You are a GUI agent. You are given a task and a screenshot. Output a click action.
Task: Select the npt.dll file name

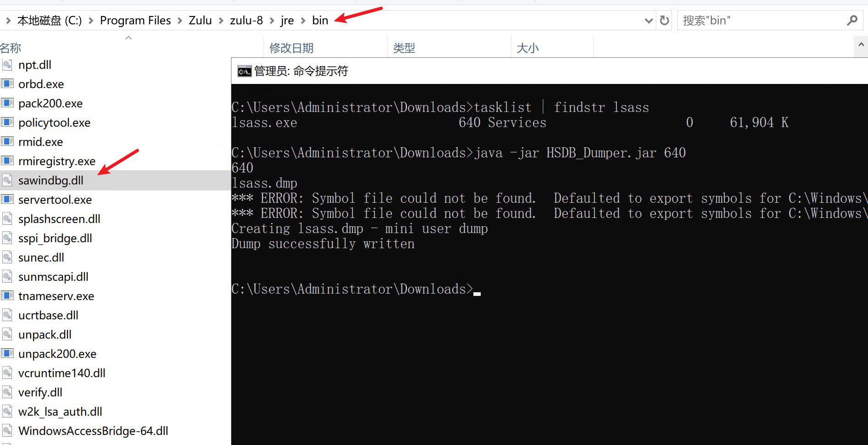pyautogui.click(x=35, y=65)
